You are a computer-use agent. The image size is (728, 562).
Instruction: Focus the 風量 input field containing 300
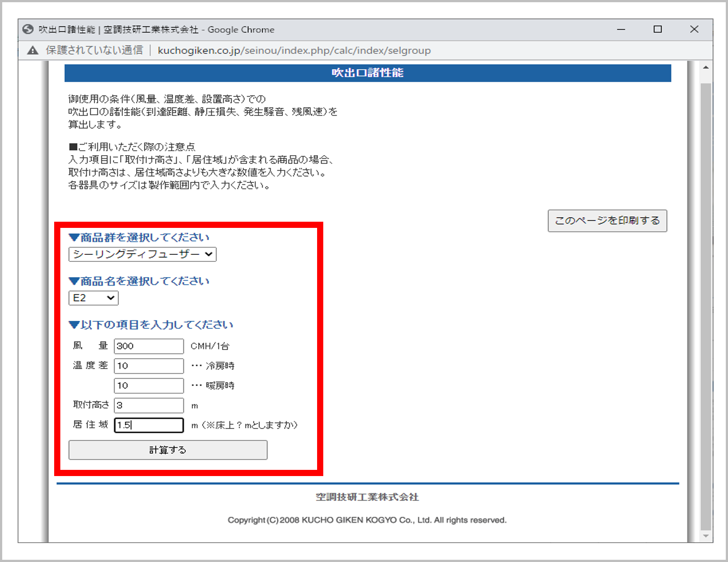coord(149,346)
